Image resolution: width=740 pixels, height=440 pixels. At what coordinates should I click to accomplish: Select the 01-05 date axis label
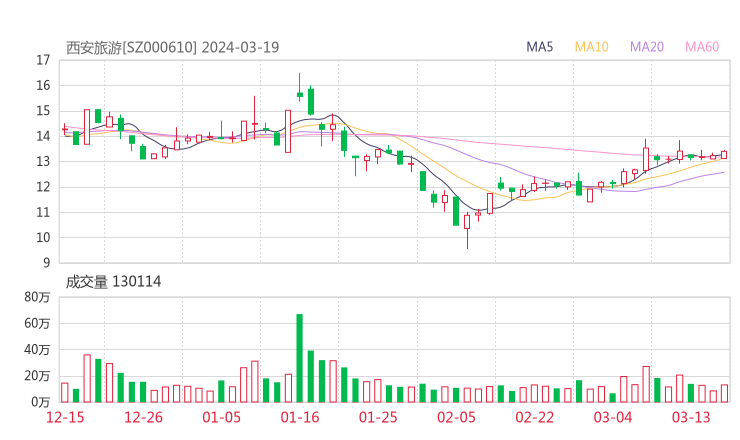click(221, 417)
